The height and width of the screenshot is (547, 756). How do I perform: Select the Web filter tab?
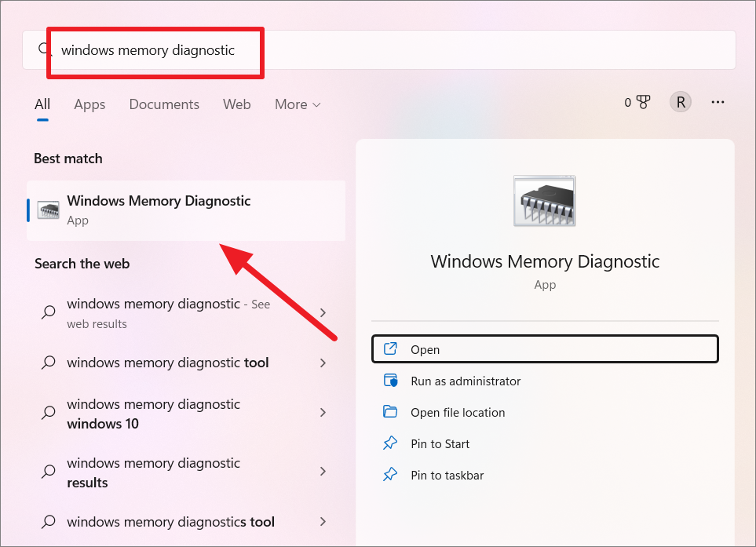237,104
